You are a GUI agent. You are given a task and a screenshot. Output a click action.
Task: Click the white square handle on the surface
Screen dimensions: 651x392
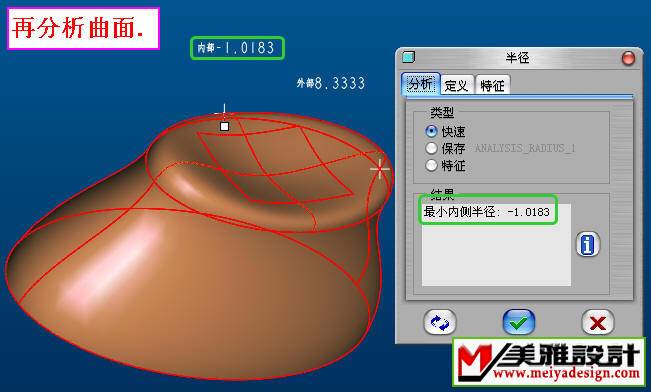pos(224,126)
